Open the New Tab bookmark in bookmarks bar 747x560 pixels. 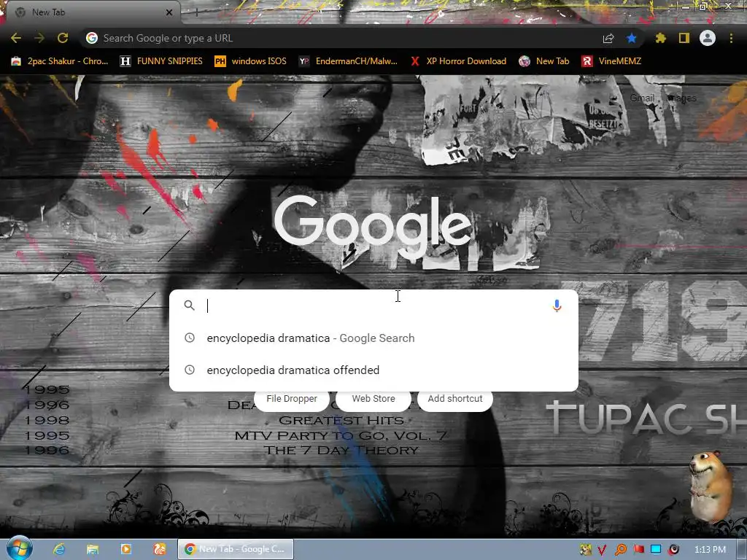(544, 61)
